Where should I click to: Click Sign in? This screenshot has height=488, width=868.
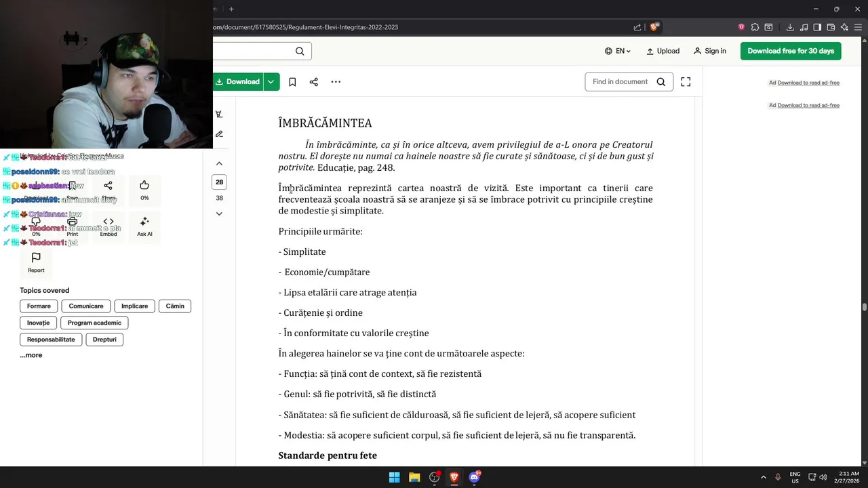(x=710, y=51)
